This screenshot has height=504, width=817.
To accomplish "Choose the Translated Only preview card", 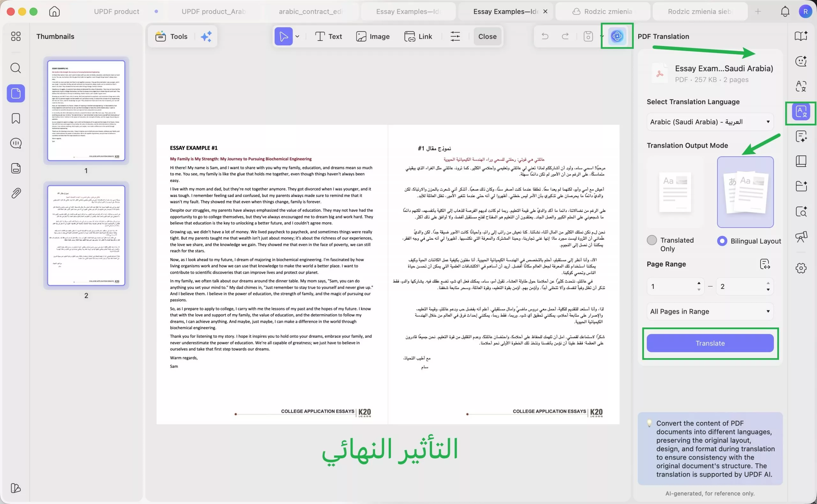I will (675, 192).
